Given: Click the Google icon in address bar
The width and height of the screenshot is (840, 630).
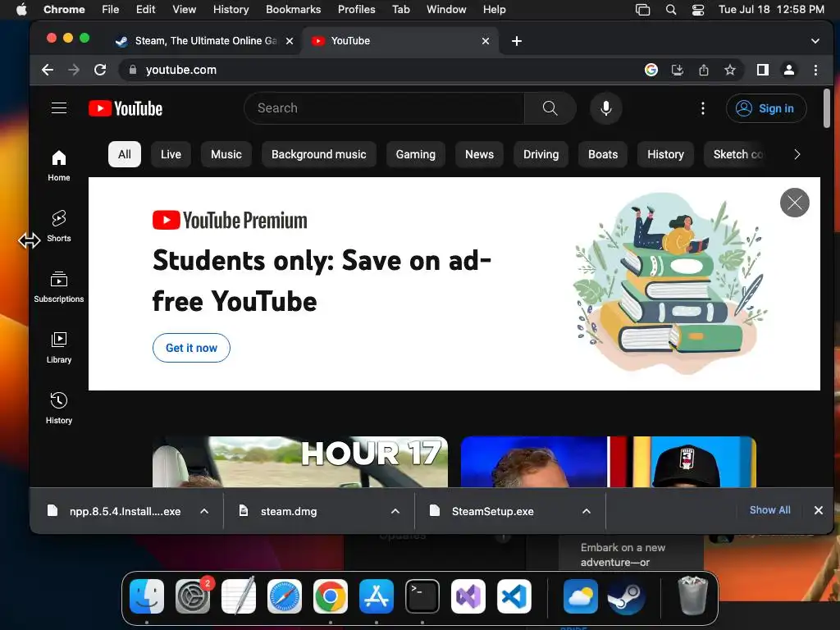Looking at the screenshot, I should [x=651, y=70].
